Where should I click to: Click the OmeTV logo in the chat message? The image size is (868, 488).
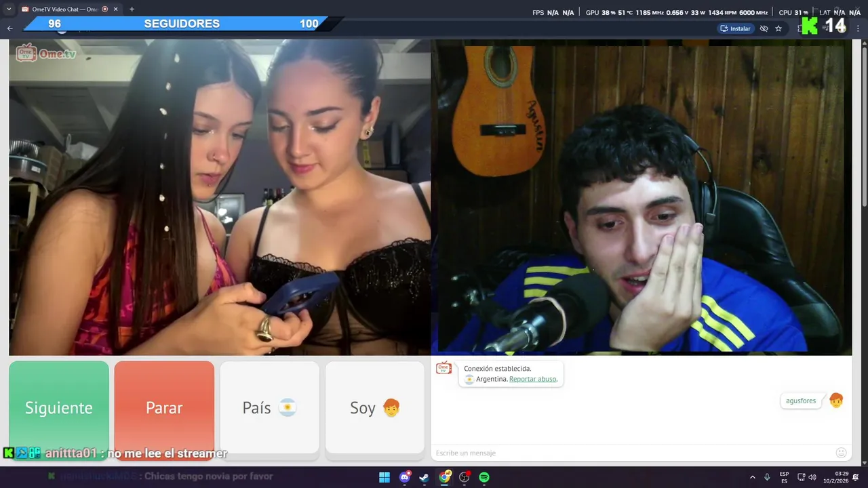pyautogui.click(x=443, y=368)
